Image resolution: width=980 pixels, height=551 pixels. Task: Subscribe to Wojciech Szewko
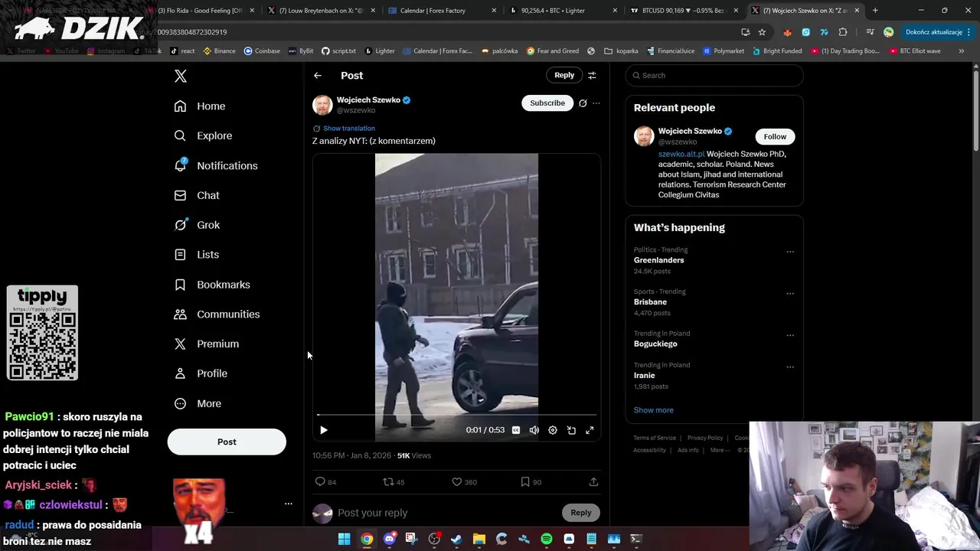click(x=547, y=103)
